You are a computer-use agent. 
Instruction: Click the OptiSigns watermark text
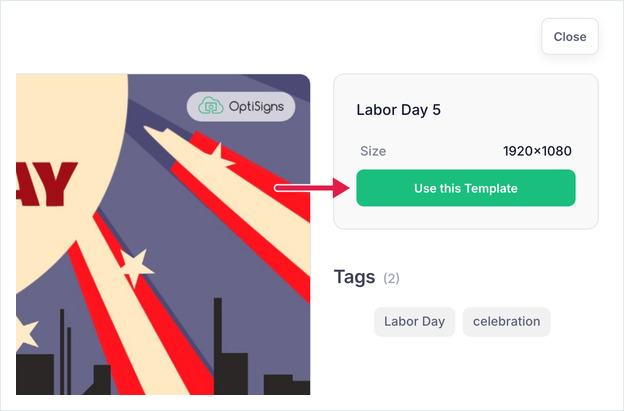[x=256, y=107]
